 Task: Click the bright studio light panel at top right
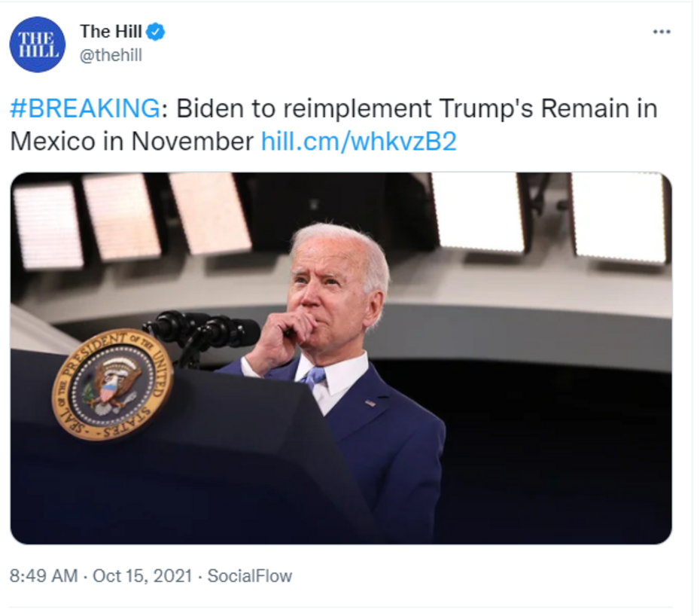pyautogui.click(x=619, y=218)
